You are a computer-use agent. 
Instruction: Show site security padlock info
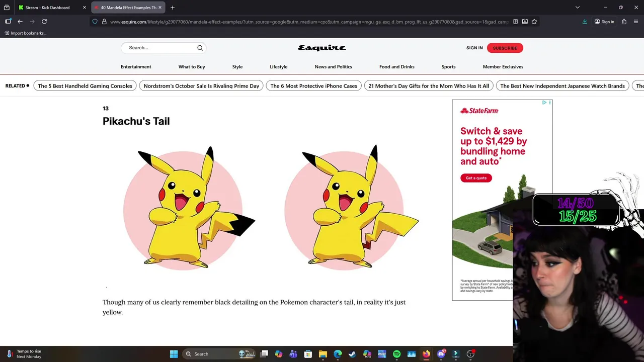tap(104, 22)
